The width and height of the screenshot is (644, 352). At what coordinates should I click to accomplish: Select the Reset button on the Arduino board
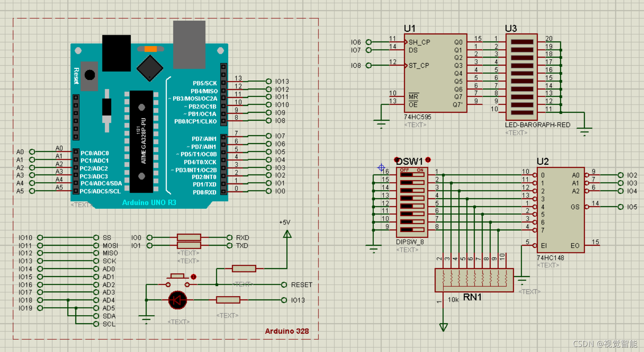pos(89,75)
